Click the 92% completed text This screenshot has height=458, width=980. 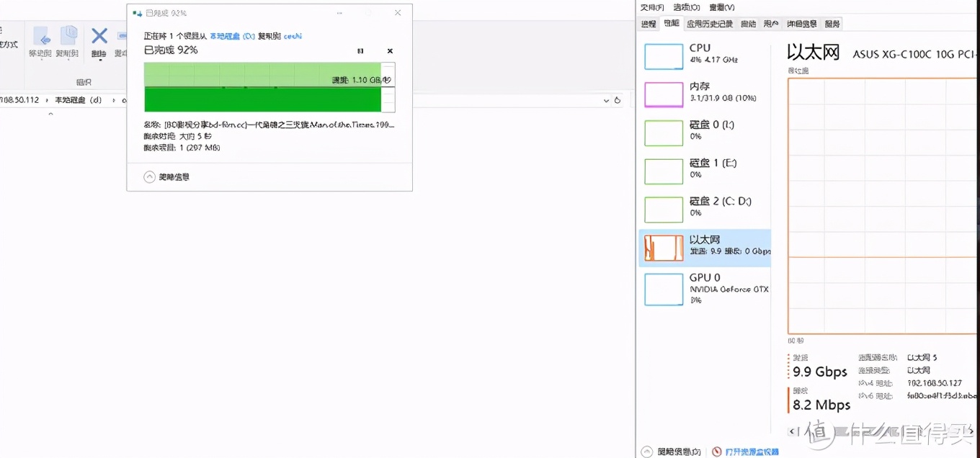[x=171, y=50]
